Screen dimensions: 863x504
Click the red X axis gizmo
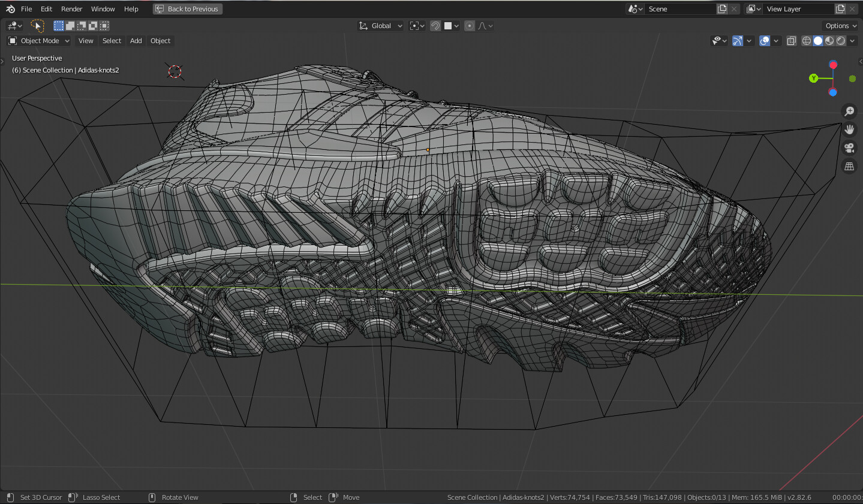coord(833,65)
